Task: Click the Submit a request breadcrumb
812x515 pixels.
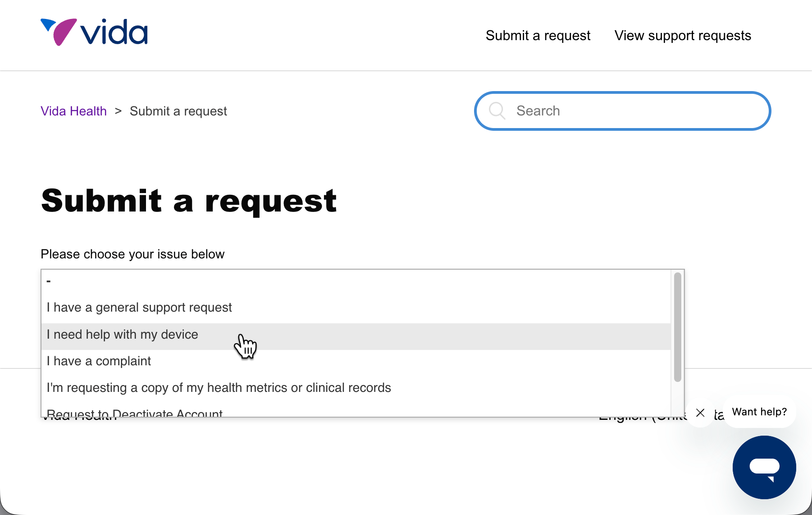Action: tap(178, 111)
